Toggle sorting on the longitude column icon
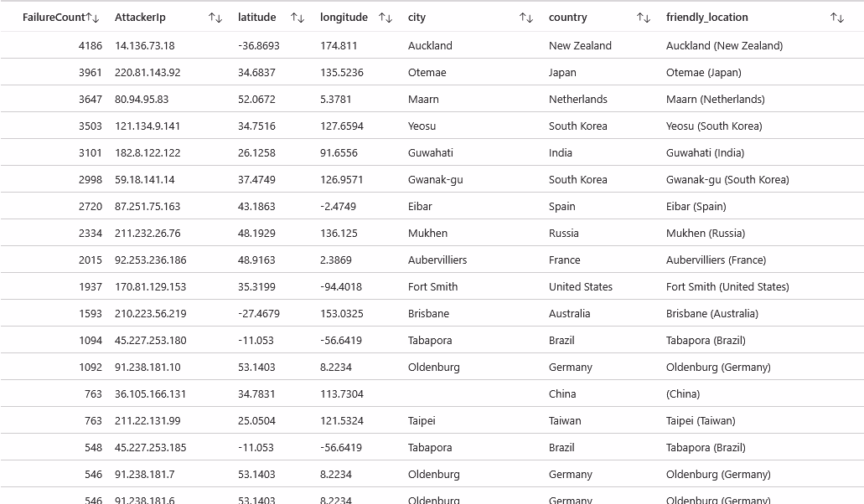 385,18
